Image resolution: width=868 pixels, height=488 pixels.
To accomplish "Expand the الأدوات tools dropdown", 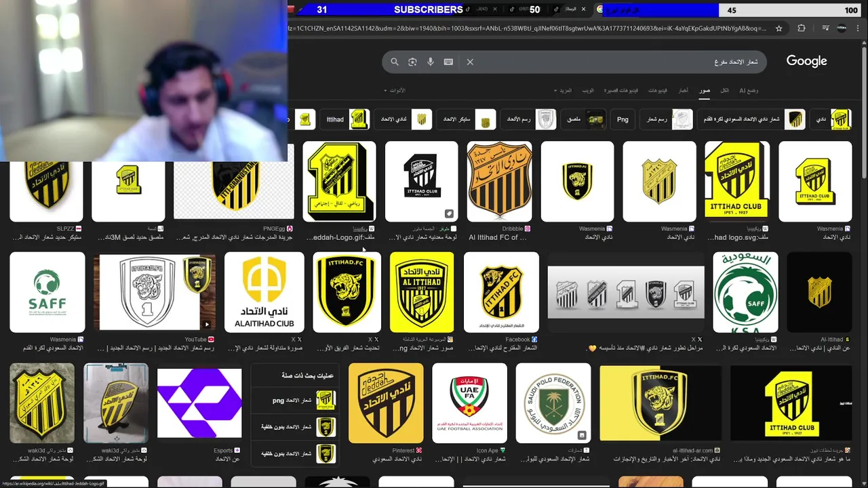I will coord(394,90).
